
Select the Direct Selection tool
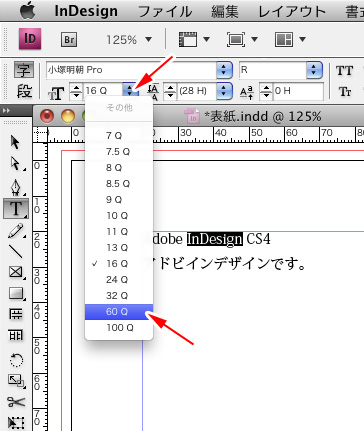(x=16, y=164)
